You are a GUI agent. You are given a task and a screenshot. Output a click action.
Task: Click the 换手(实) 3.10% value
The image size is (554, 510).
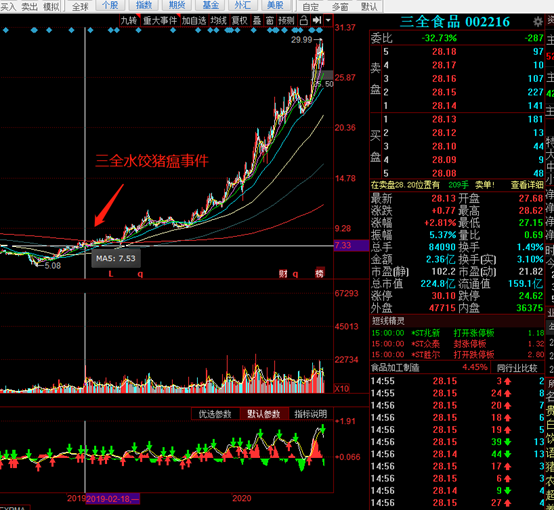(530, 259)
